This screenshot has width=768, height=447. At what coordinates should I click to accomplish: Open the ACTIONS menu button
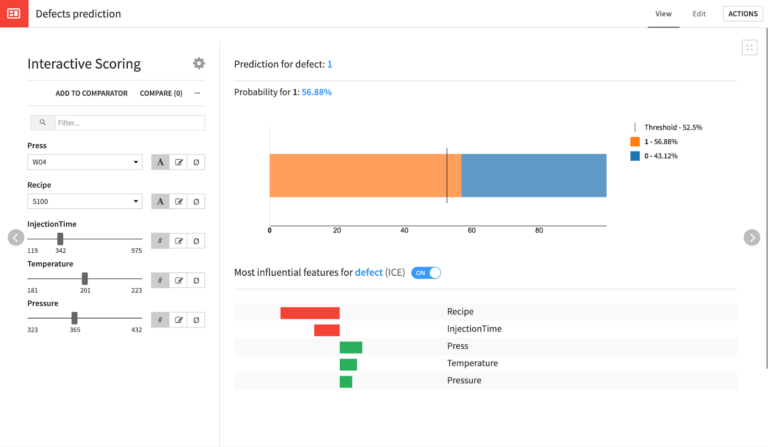743,14
